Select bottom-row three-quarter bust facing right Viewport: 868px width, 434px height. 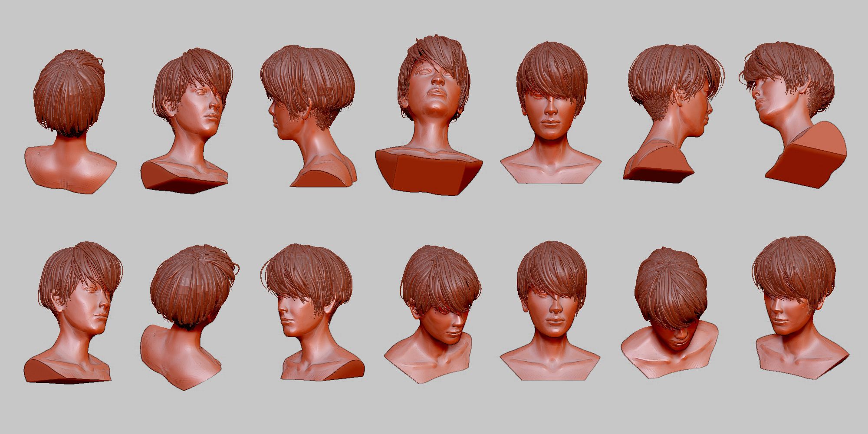(x=73, y=312)
